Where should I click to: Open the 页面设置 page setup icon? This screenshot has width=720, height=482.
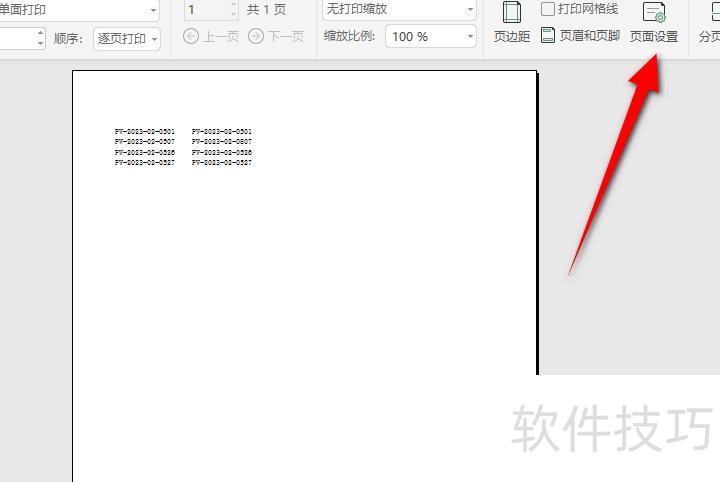[654, 13]
